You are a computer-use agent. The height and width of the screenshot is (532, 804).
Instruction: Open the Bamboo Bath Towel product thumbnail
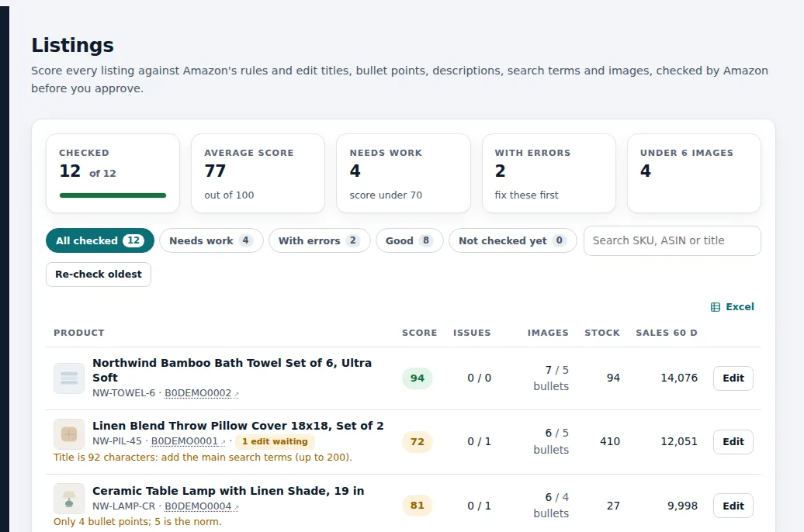tap(69, 378)
